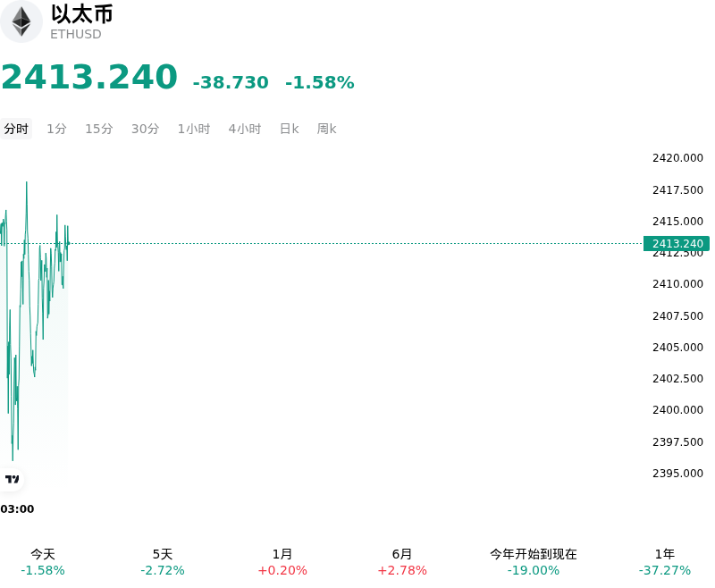Choose the 30分 interval tab

(145, 129)
